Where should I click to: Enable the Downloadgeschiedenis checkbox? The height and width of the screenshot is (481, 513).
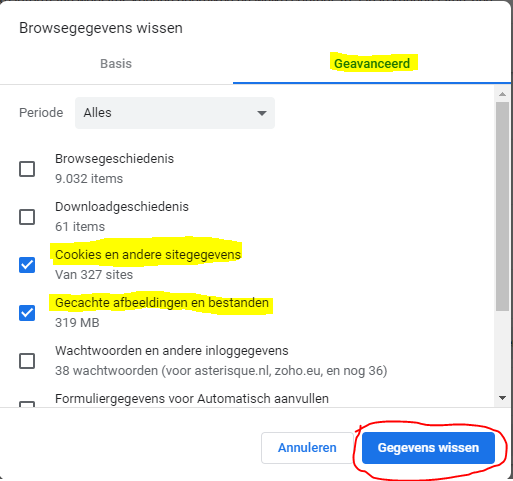pos(27,217)
